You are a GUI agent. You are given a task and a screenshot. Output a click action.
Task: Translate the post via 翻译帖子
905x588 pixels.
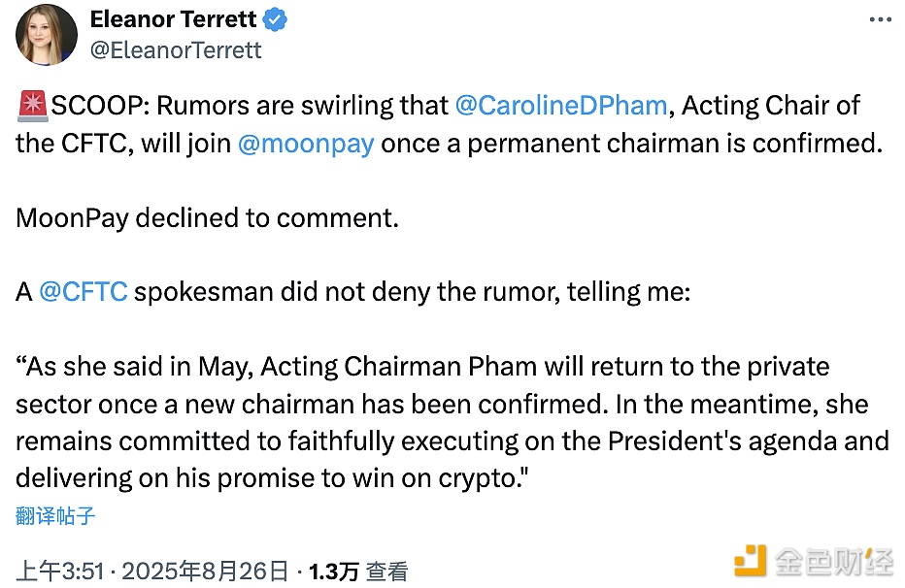tap(55, 515)
